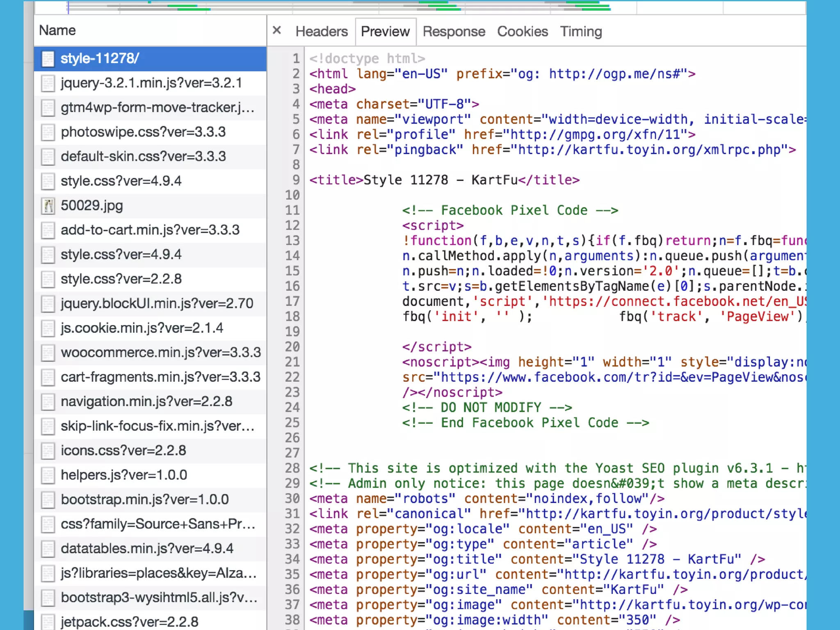Click the 50029.jpg image file icon
The height and width of the screenshot is (630, 840).
pos(48,206)
